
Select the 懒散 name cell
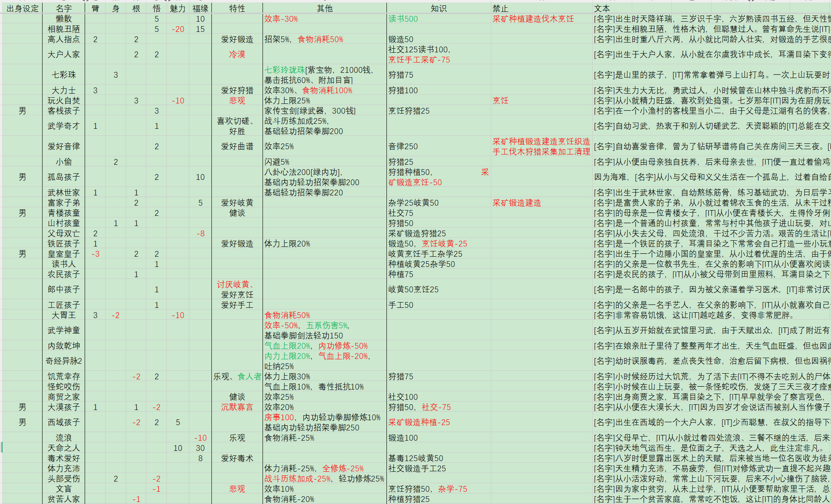pos(64,19)
